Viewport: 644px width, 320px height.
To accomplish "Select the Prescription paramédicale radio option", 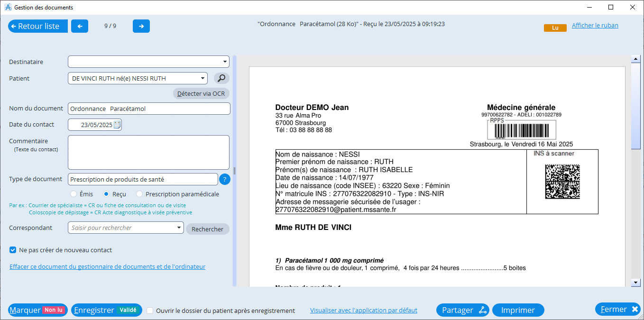I will pos(139,194).
